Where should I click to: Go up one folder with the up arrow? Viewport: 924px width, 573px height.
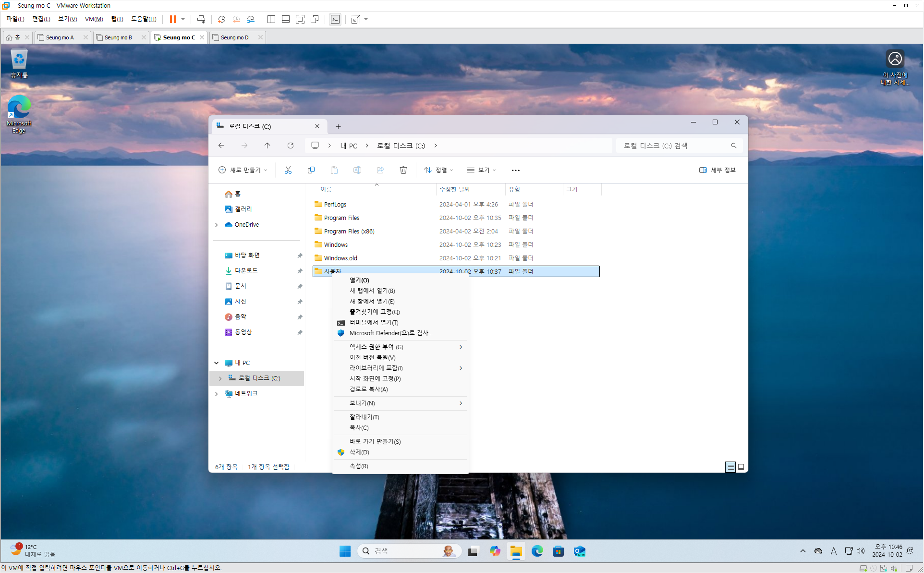(267, 146)
